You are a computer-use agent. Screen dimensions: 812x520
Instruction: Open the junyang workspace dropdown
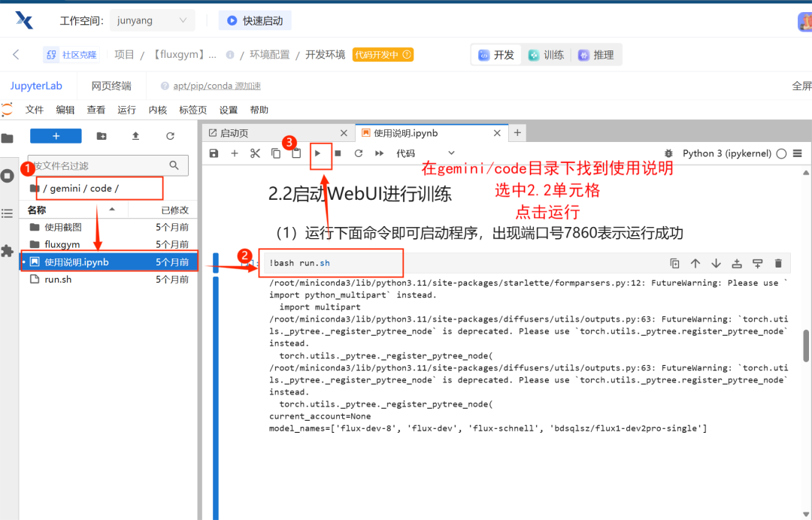(x=152, y=21)
